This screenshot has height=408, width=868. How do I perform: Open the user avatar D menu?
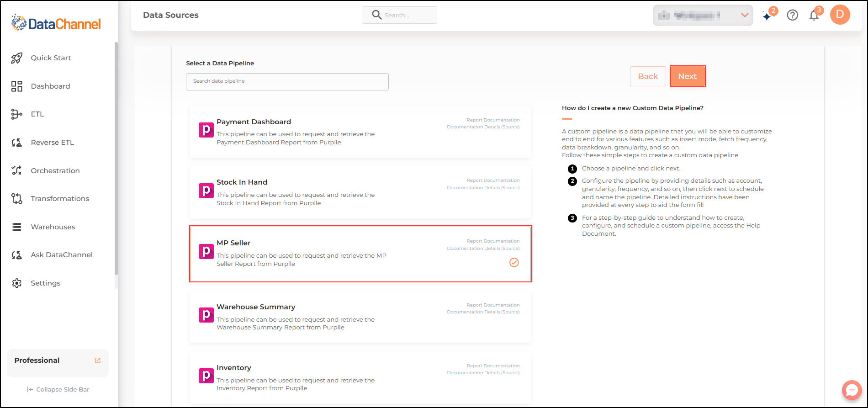pyautogui.click(x=840, y=15)
